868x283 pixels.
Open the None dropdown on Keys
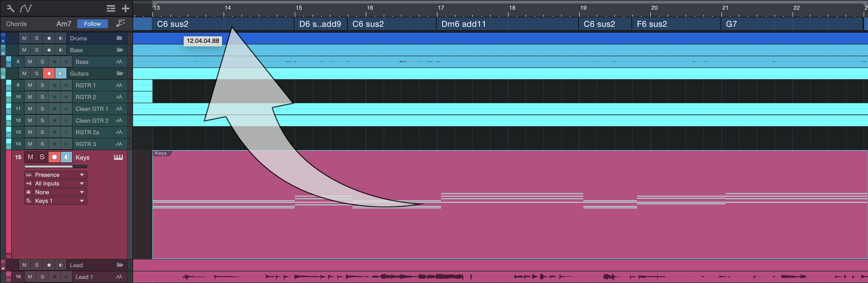coord(56,192)
